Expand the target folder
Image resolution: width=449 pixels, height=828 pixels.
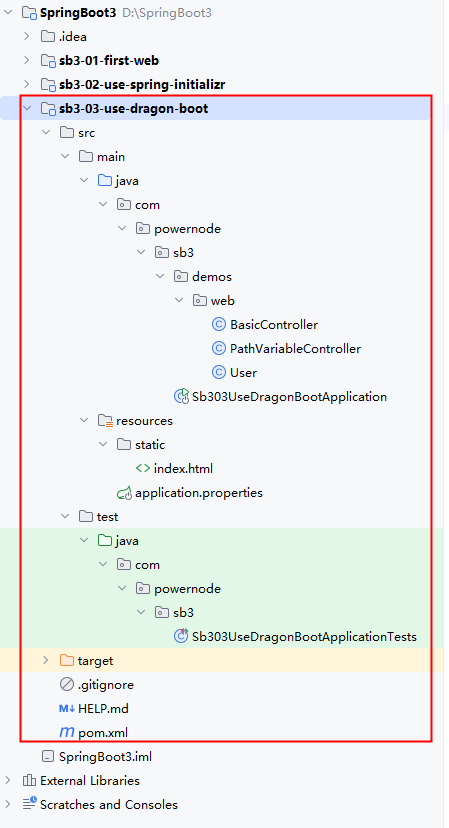pyautogui.click(x=45, y=661)
